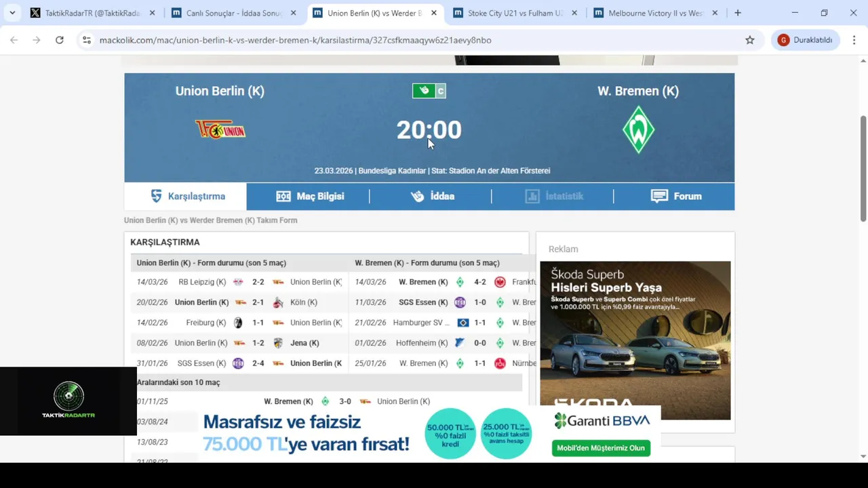Click the RB Leipzig (K) team name
Viewport: 868px width, 488px height.
[x=202, y=282]
